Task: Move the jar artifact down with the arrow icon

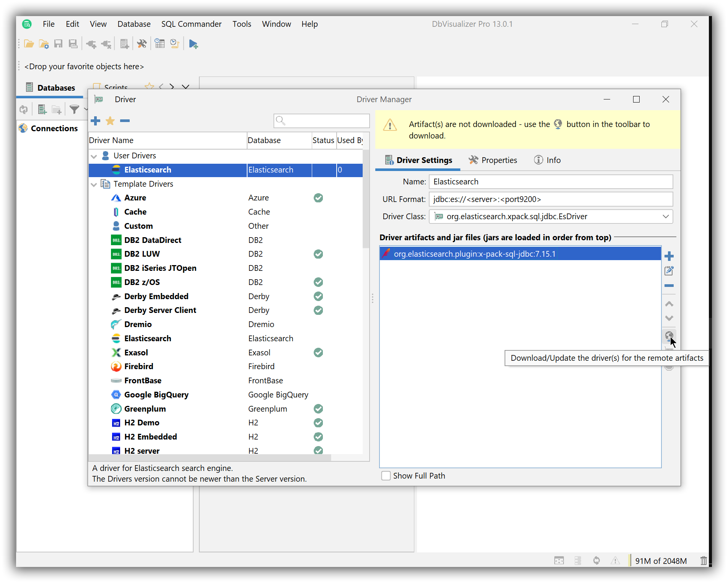Action: [x=669, y=318]
